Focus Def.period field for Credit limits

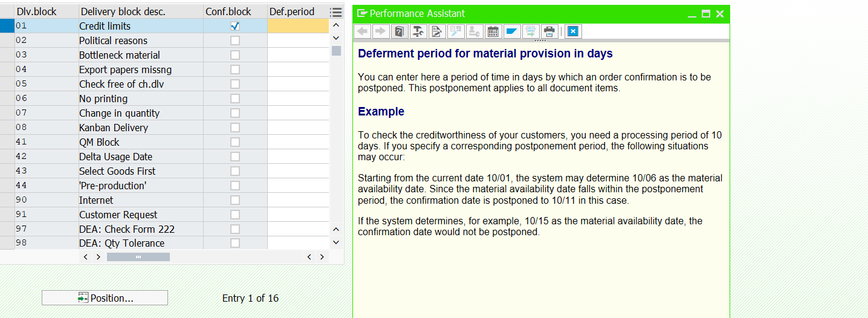[x=298, y=26]
